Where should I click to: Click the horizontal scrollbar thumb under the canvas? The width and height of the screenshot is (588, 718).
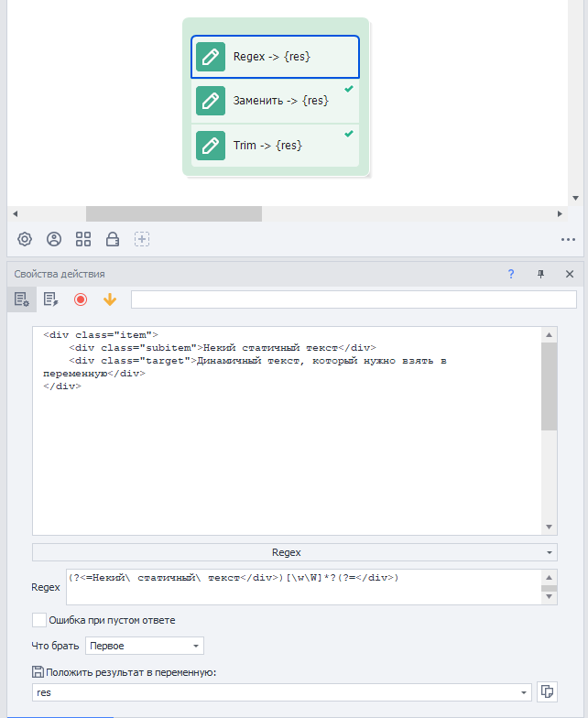click(173, 213)
